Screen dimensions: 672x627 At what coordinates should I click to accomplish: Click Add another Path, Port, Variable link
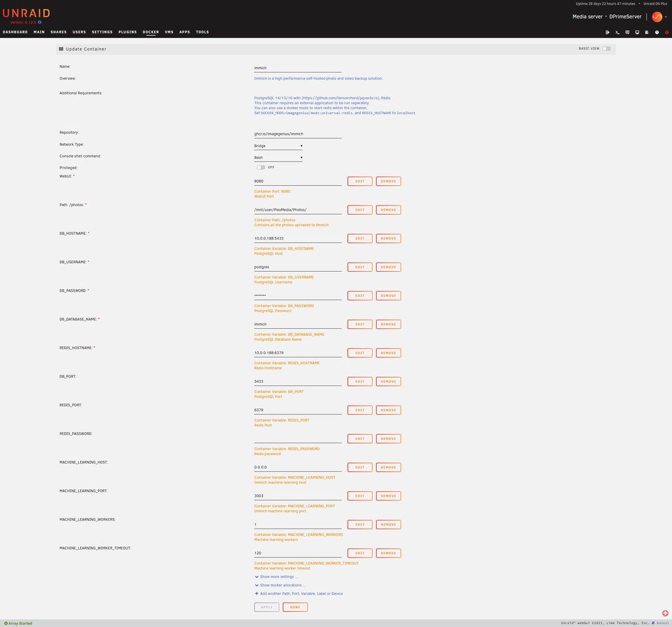pos(301,594)
